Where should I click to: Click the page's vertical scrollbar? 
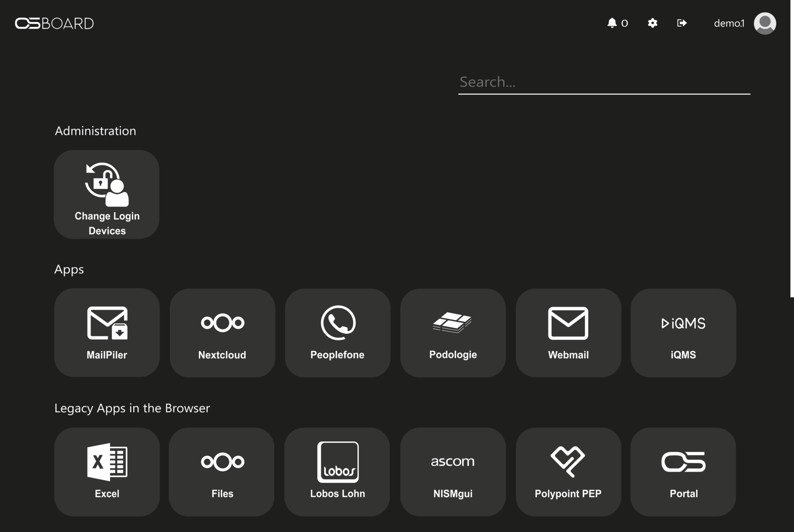pos(792,149)
